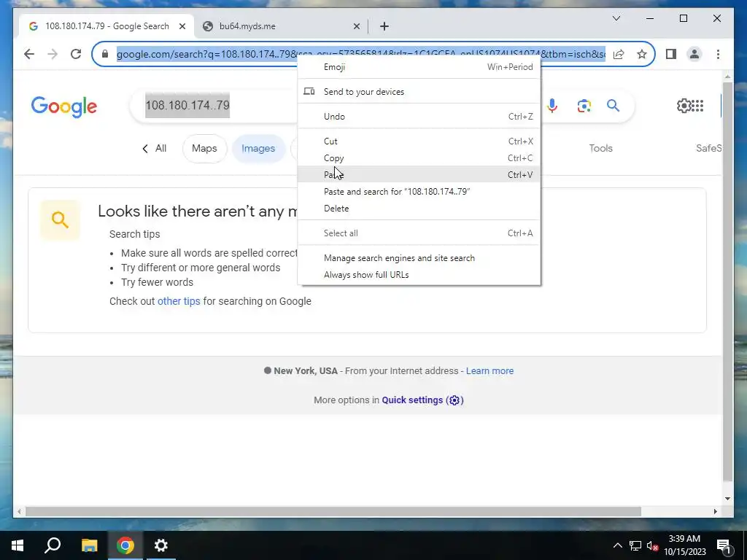Open the Chrome profile avatar
The width and height of the screenshot is (747, 560).
coord(694,54)
